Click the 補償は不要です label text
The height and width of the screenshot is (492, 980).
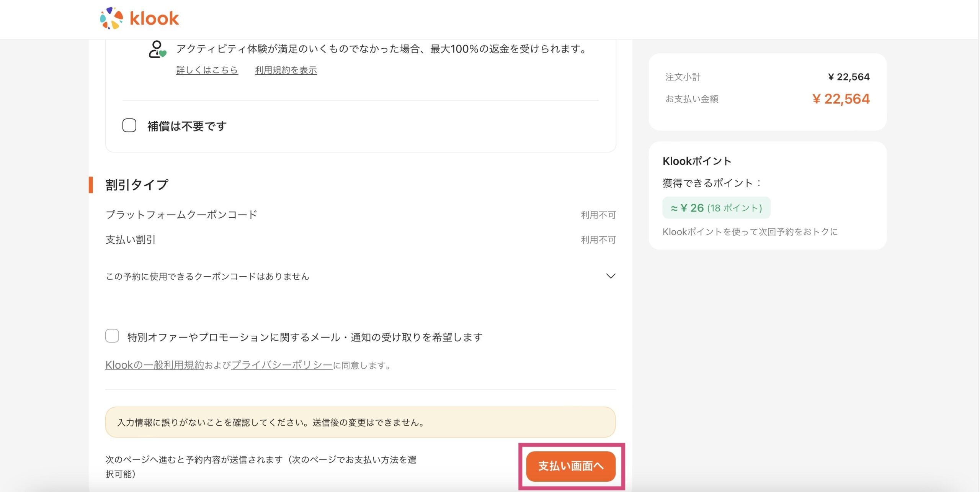(x=187, y=126)
